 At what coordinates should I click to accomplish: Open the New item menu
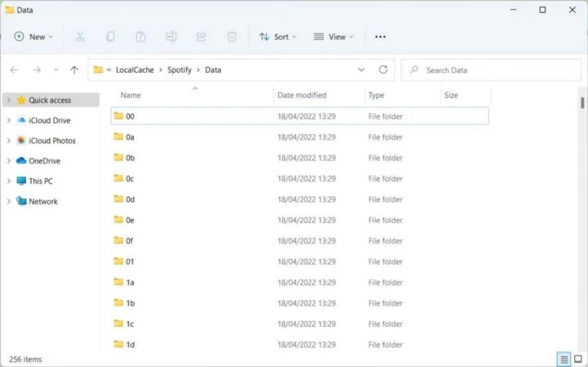[x=33, y=37]
